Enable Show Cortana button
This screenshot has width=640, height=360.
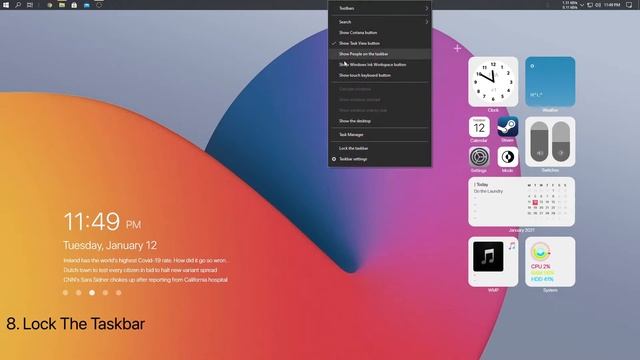pyautogui.click(x=380, y=33)
